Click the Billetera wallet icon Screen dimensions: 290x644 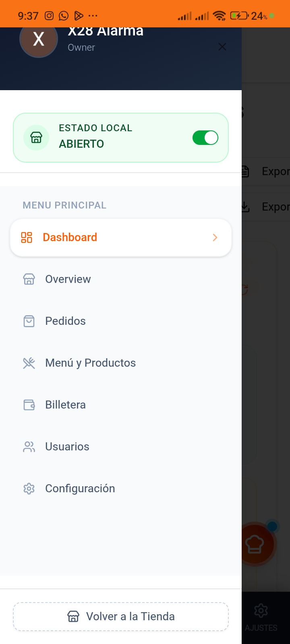click(x=29, y=405)
